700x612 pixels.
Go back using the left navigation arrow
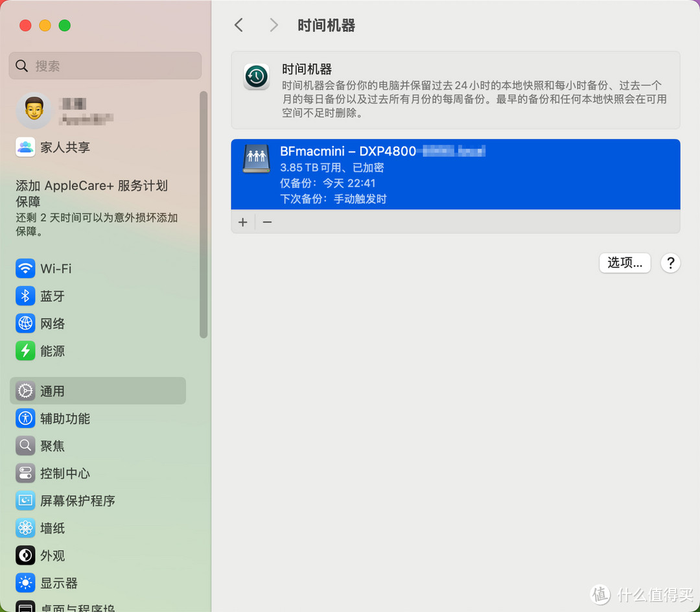[x=239, y=25]
